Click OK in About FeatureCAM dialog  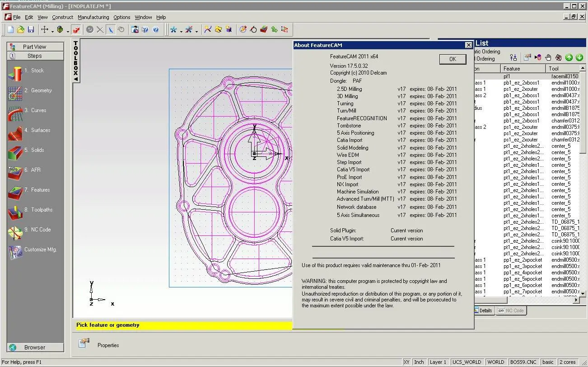(453, 59)
